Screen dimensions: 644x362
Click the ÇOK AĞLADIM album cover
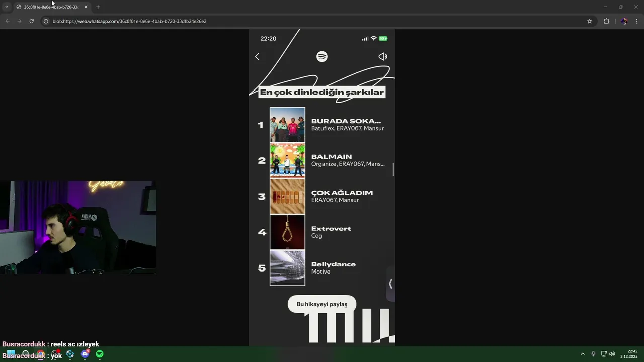287,197
